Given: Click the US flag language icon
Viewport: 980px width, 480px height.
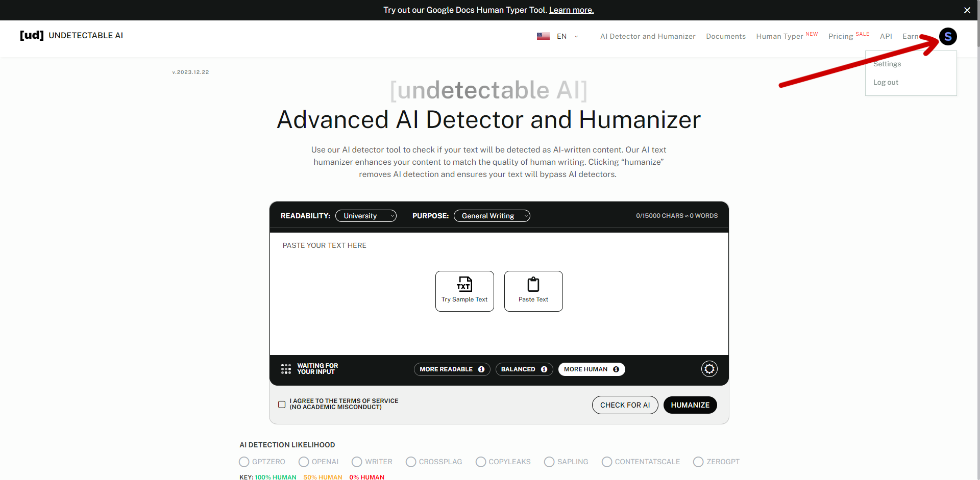Looking at the screenshot, I should tap(543, 36).
